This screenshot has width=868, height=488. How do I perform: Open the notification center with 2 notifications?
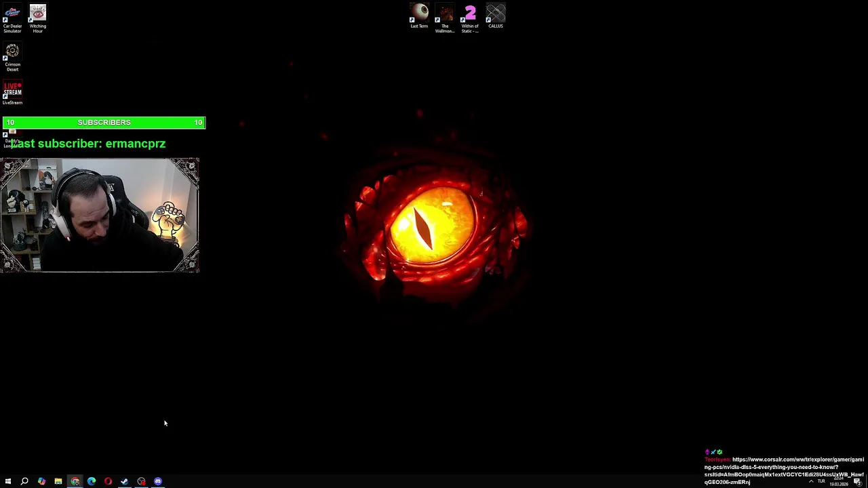857,481
